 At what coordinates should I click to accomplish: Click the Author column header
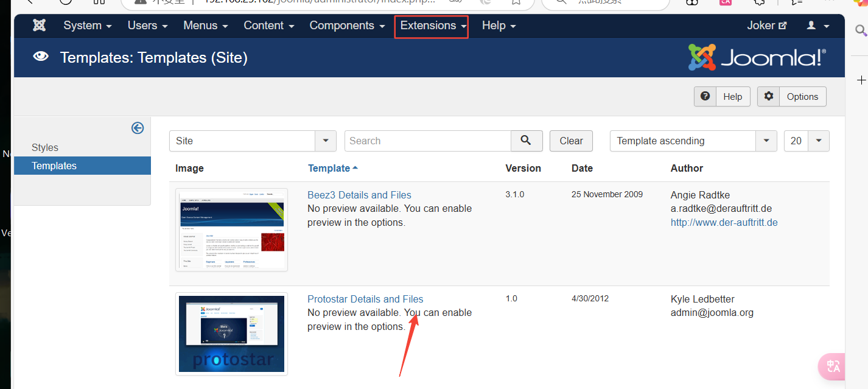pos(687,168)
